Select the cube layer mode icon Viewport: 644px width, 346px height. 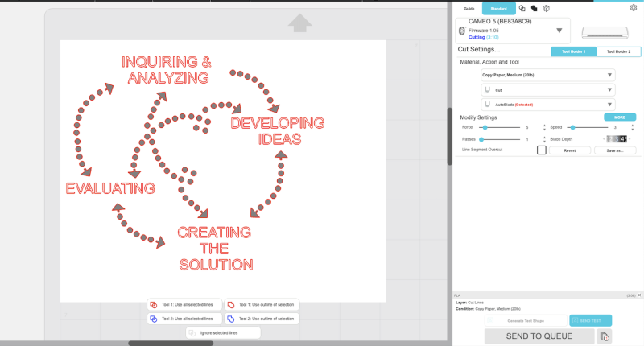coord(546,8)
